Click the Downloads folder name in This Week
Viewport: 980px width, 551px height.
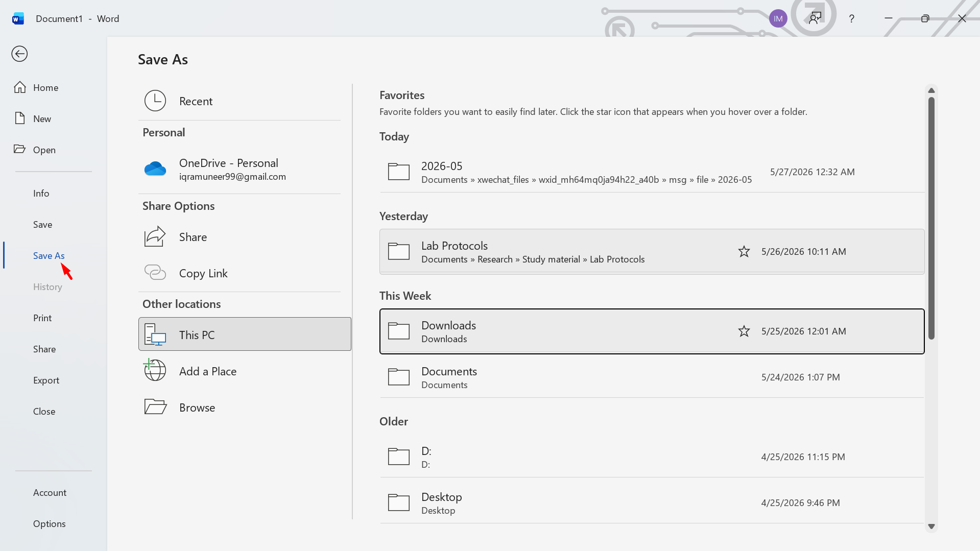pos(449,325)
